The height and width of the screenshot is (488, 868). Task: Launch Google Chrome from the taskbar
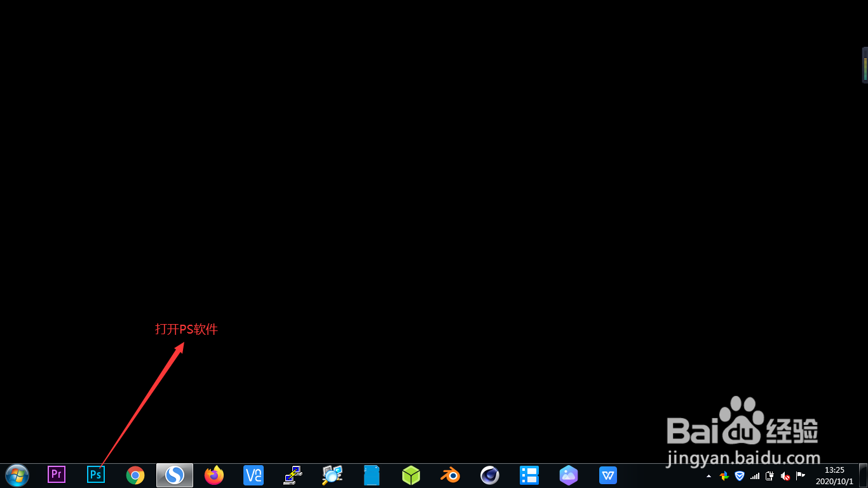click(135, 475)
